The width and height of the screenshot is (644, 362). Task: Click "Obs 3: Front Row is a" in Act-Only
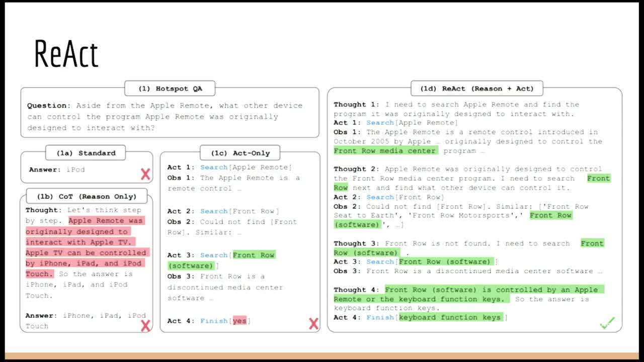(x=216, y=277)
